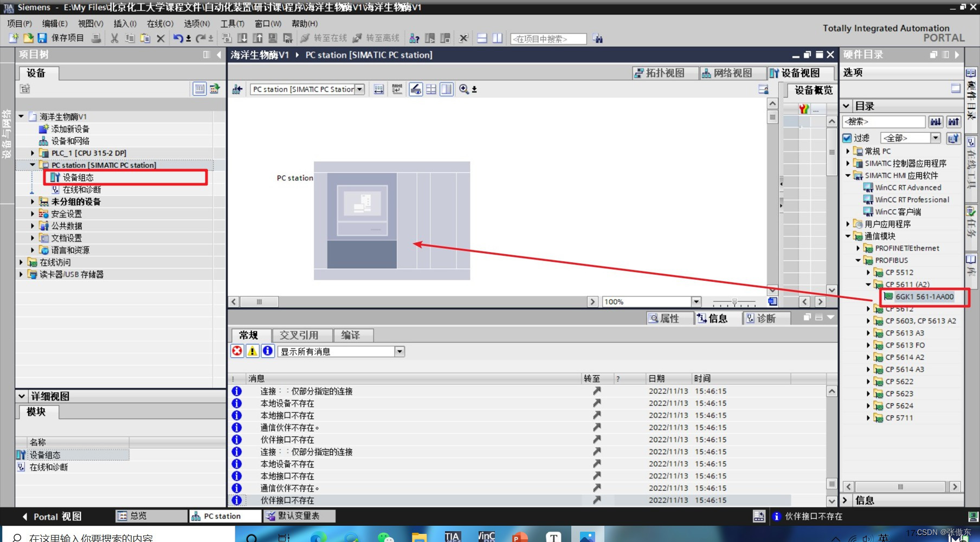Open the 工具(T) menu
The width and height of the screenshot is (980, 542).
click(232, 23)
